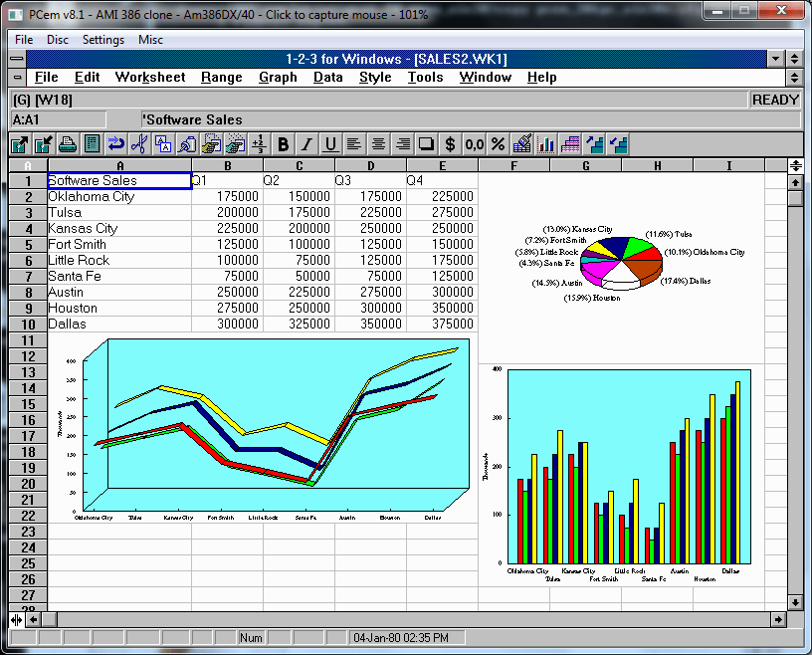Click the Copy to clipboard icon

click(x=163, y=144)
